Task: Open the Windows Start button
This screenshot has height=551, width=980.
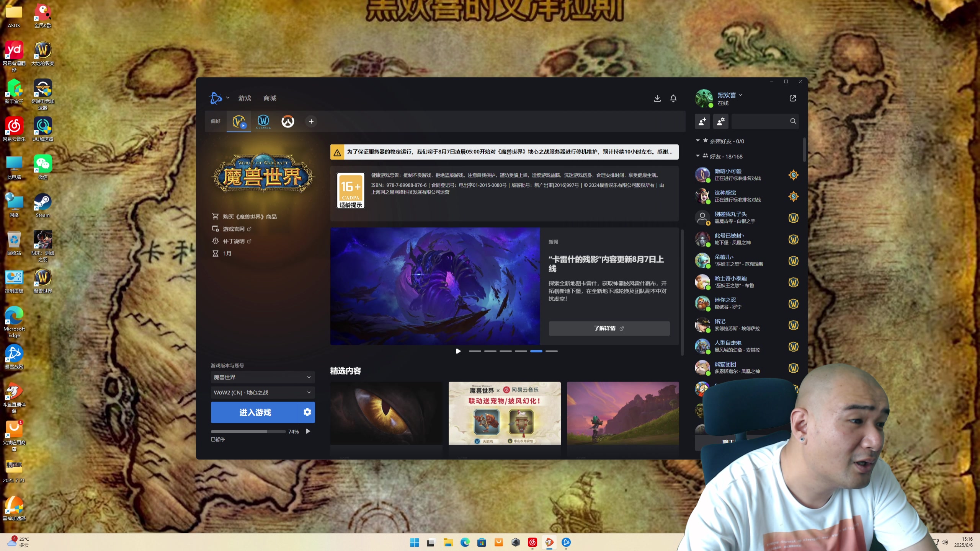Action: click(414, 542)
